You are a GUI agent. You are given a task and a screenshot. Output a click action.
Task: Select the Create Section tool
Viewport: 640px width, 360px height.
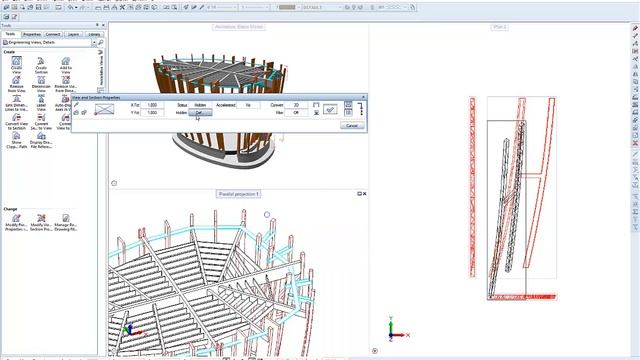point(41,65)
